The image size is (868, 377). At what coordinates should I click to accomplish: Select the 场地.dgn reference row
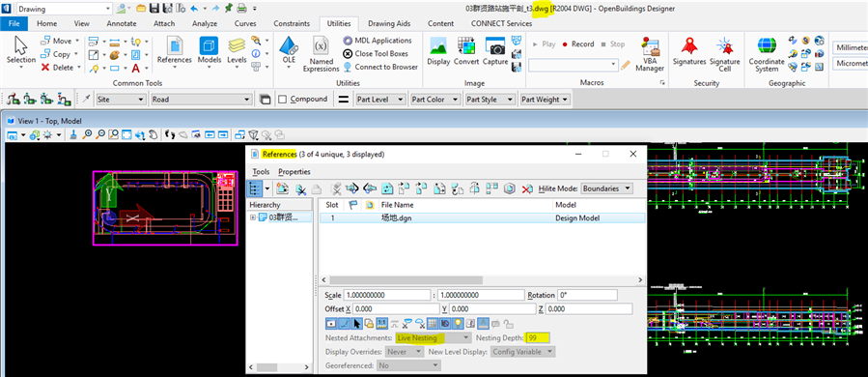click(x=482, y=217)
